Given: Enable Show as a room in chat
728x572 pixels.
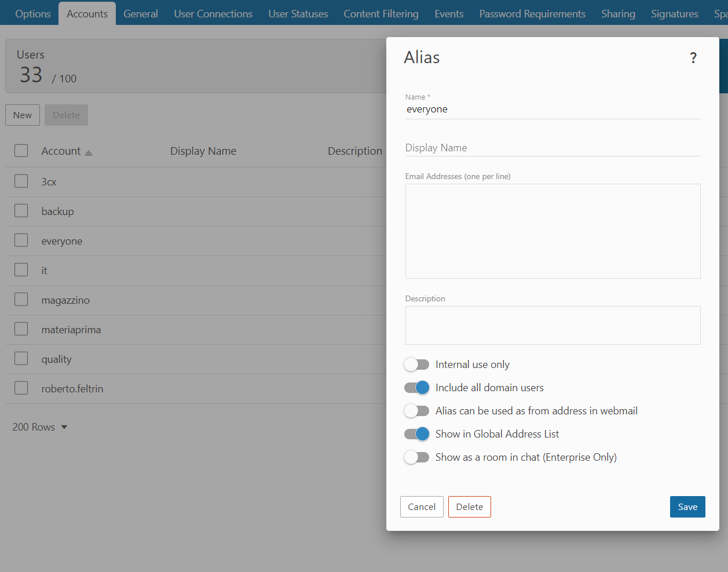Looking at the screenshot, I should click(416, 457).
